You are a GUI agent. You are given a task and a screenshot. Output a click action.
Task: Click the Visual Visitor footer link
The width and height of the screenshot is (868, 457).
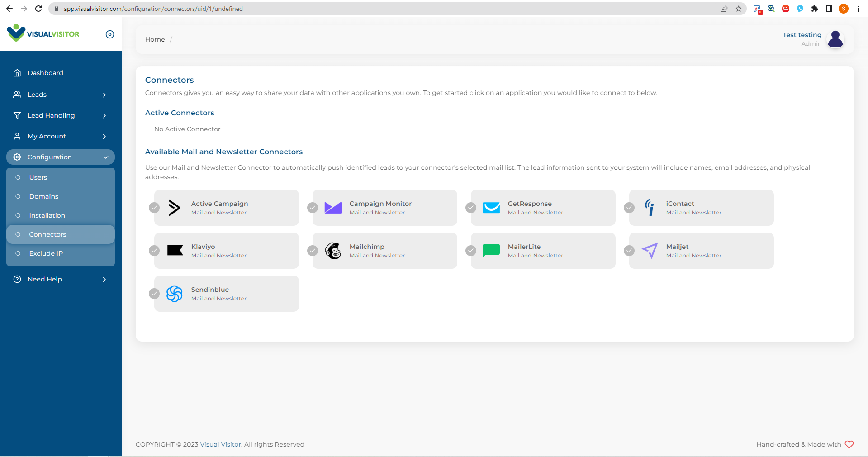point(220,444)
